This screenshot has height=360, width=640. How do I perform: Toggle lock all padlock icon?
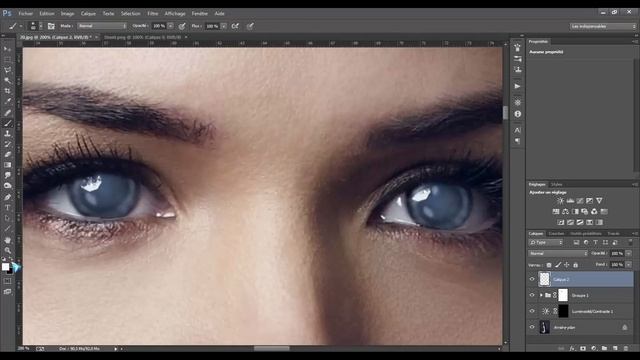[576, 265]
